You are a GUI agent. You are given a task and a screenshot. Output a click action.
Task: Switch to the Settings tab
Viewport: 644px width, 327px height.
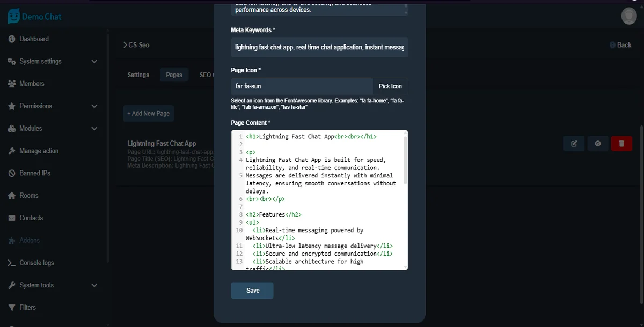click(x=138, y=75)
